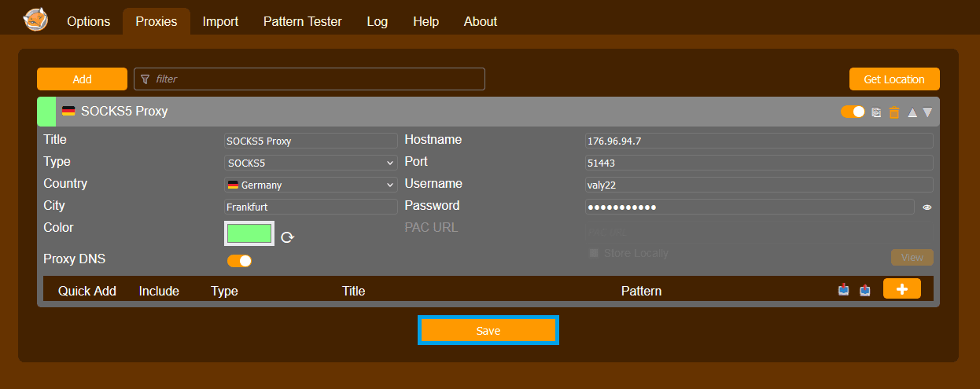The height and width of the screenshot is (389, 980).
Task: Click the Include column header
Action: pos(159,291)
